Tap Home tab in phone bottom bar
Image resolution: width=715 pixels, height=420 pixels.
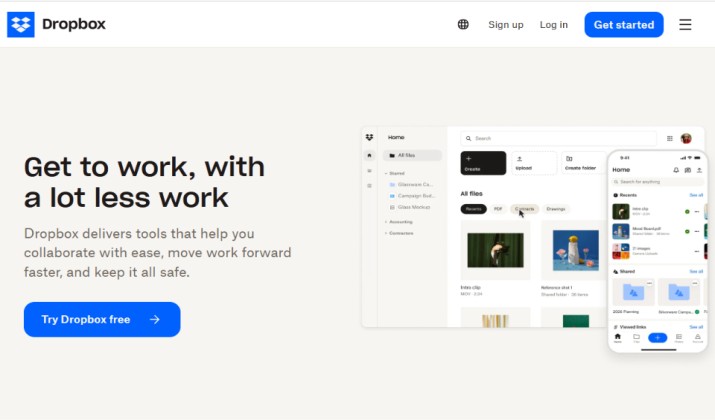(x=617, y=338)
